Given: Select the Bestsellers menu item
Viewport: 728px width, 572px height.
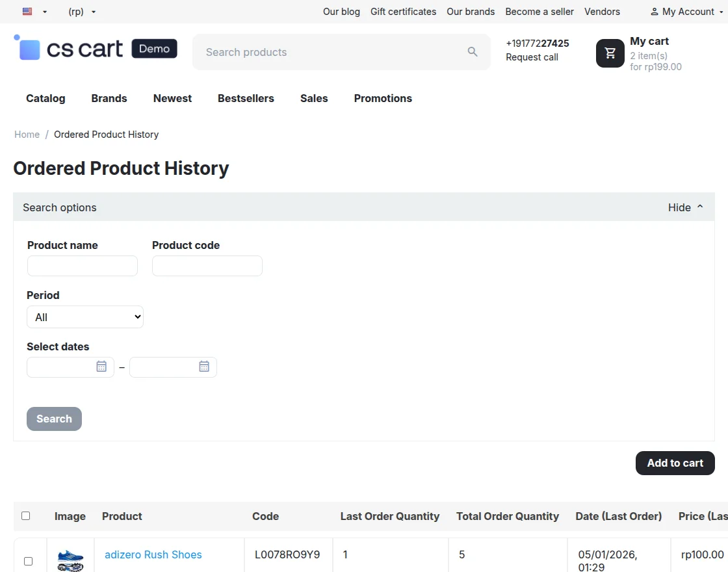Looking at the screenshot, I should (x=246, y=98).
